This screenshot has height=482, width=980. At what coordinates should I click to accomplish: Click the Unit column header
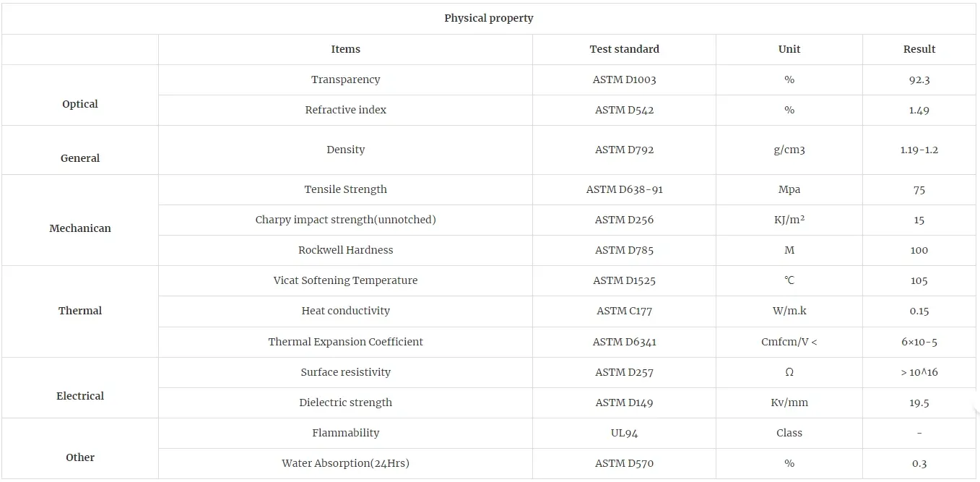(x=789, y=49)
